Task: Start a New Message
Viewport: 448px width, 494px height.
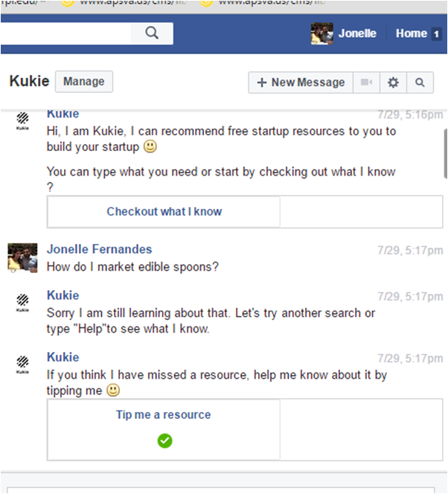Action: pos(301,83)
